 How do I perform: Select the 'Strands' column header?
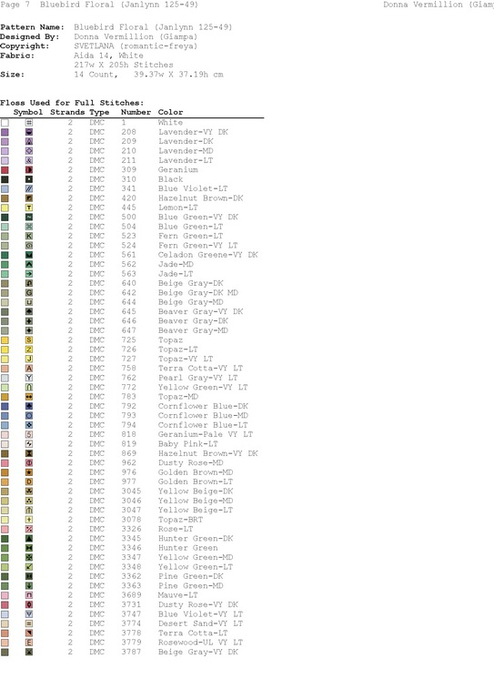click(67, 112)
